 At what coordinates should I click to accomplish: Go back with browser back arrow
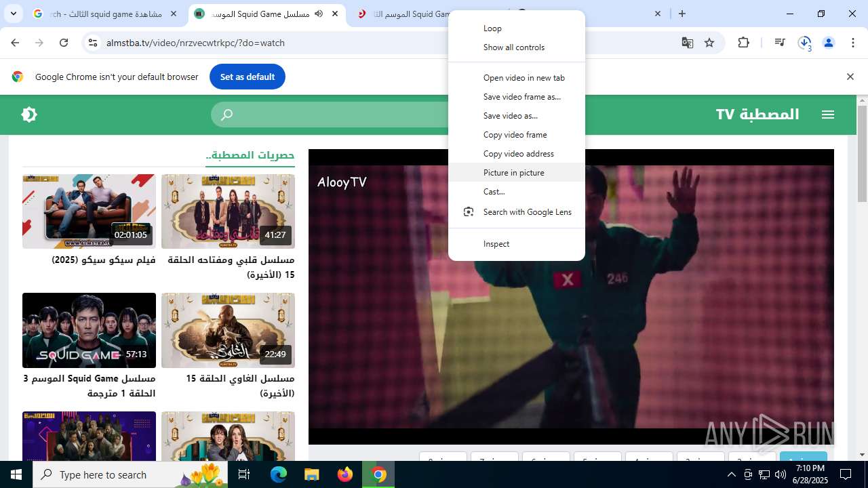click(x=15, y=43)
